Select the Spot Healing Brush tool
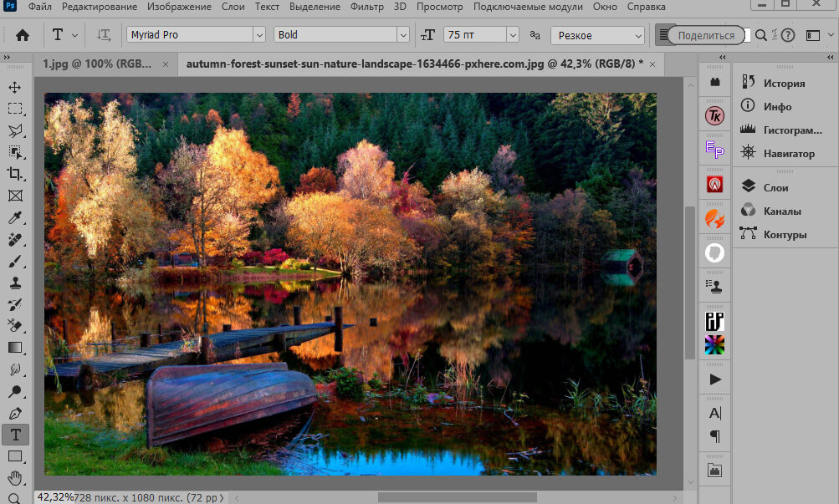 click(x=15, y=239)
